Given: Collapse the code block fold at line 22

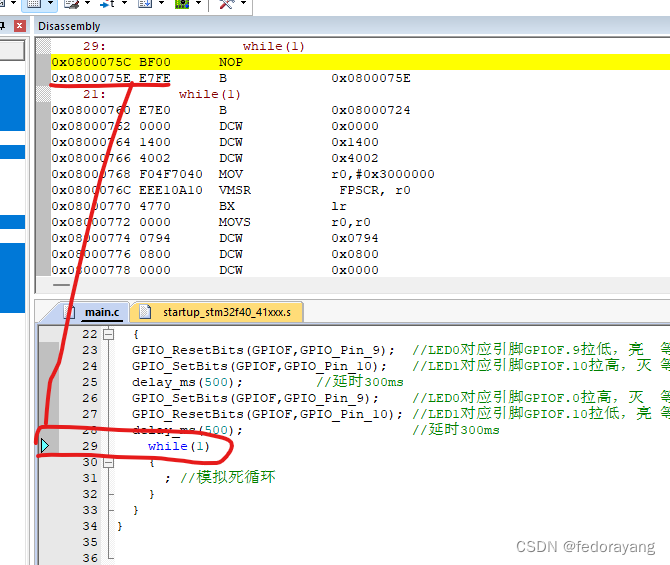Looking at the screenshot, I should point(108,334).
